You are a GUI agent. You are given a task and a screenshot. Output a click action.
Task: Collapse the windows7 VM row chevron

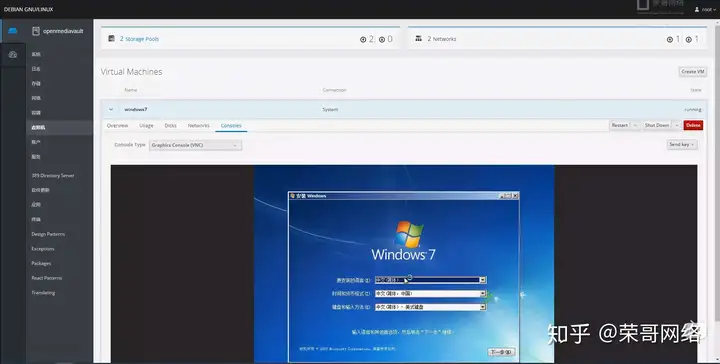(111, 109)
